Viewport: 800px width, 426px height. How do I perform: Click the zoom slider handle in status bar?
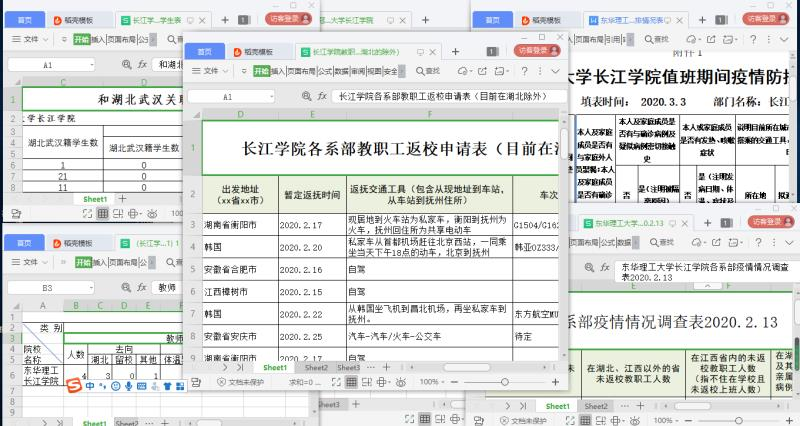click(x=505, y=382)
